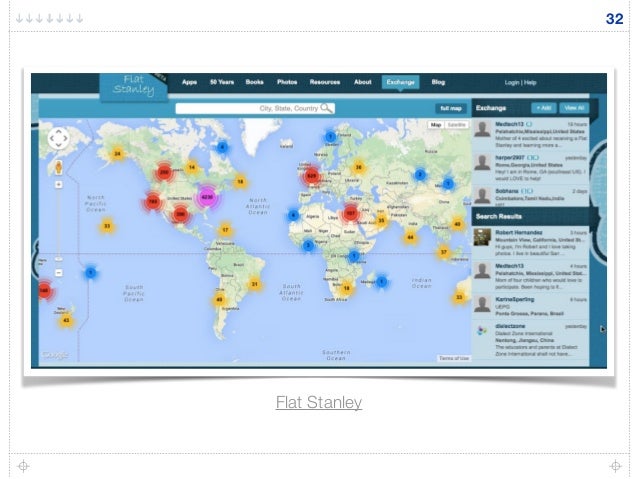
Task: Open the Resources menu item
Action: click(325, 82)
